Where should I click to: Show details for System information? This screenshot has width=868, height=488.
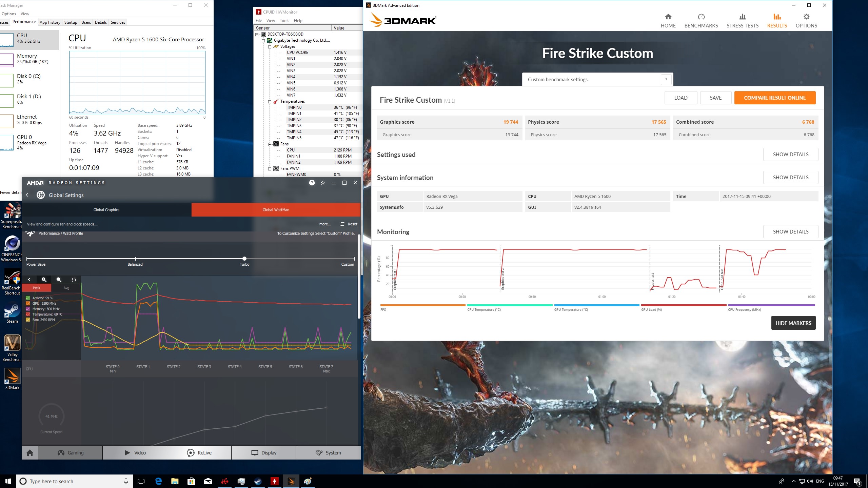[790, 178]
